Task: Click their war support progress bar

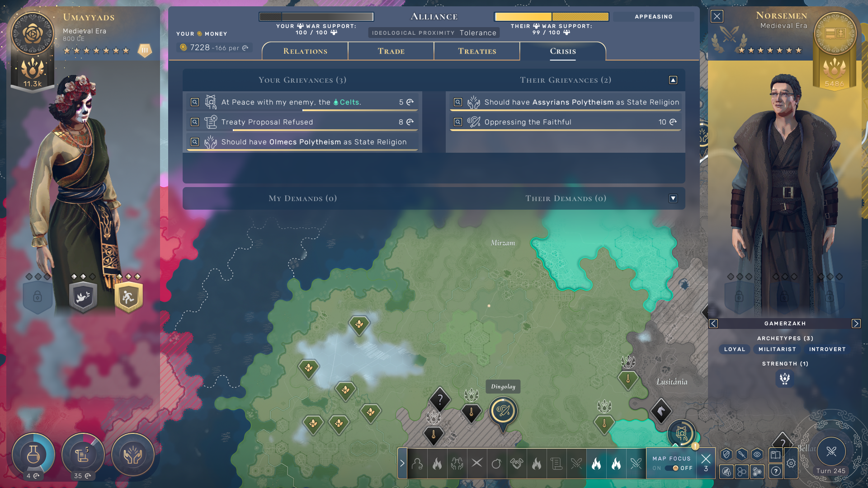Action: 551,17
